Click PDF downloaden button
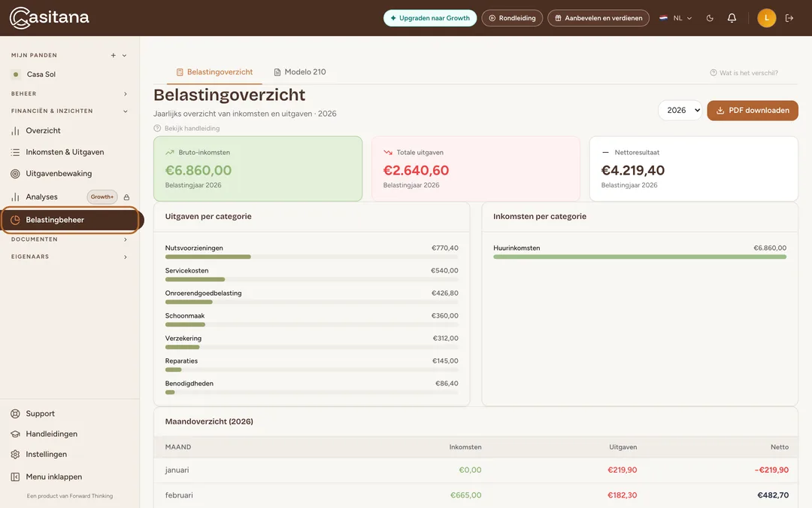The height and width of the screenshot is (508, 812). 753,111
